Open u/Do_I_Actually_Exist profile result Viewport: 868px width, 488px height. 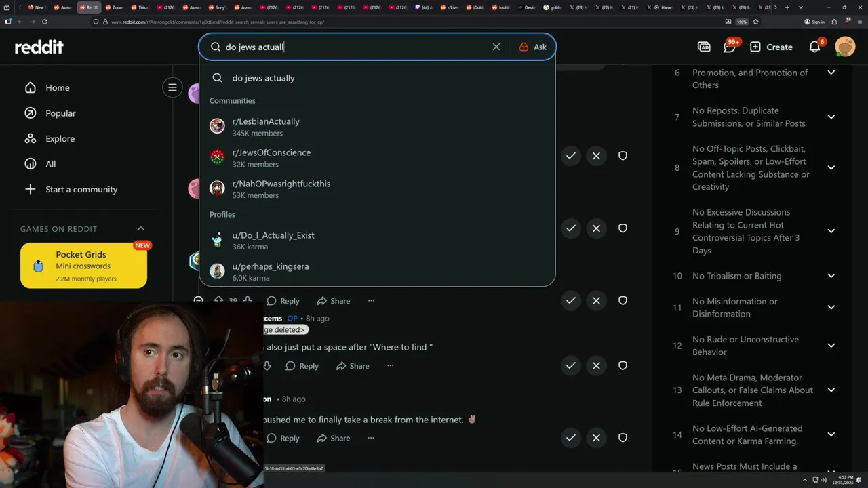377,241
